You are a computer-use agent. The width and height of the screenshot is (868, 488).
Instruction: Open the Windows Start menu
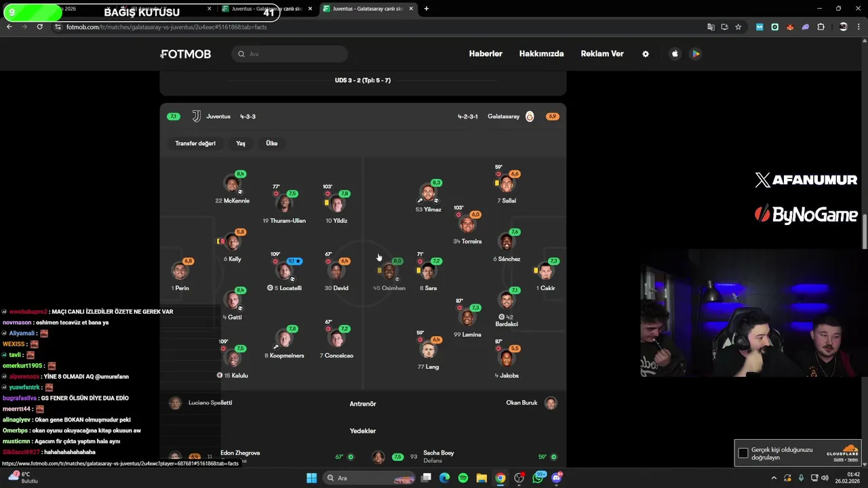point(311,478)
